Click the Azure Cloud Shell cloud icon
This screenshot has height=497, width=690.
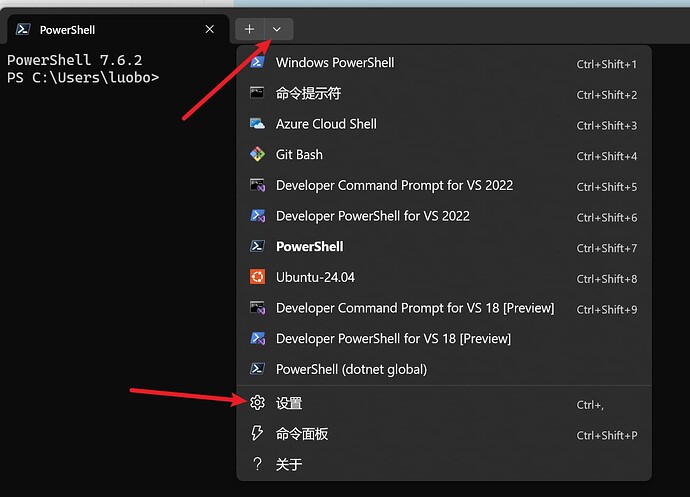click(x=257, y=124)
